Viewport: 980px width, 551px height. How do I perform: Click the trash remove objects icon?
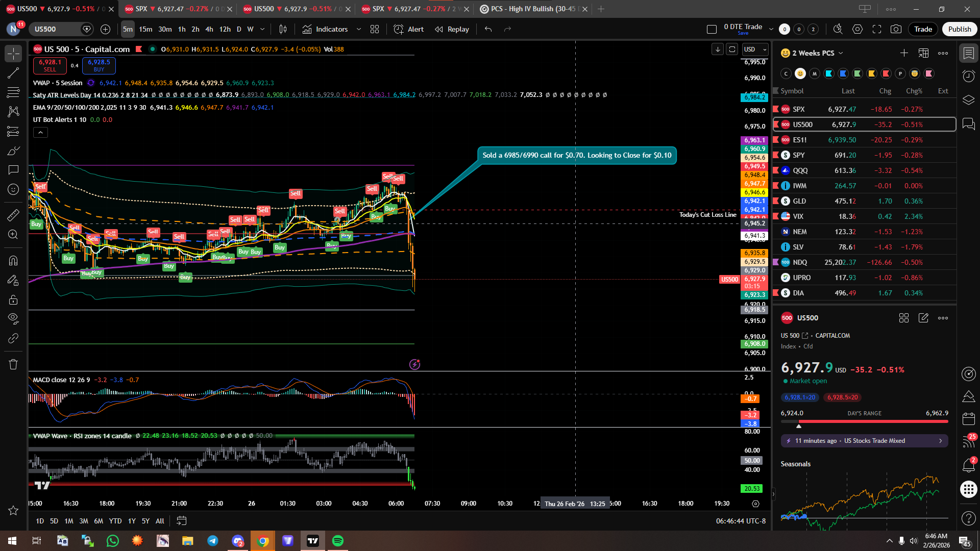tap(13, 364)
